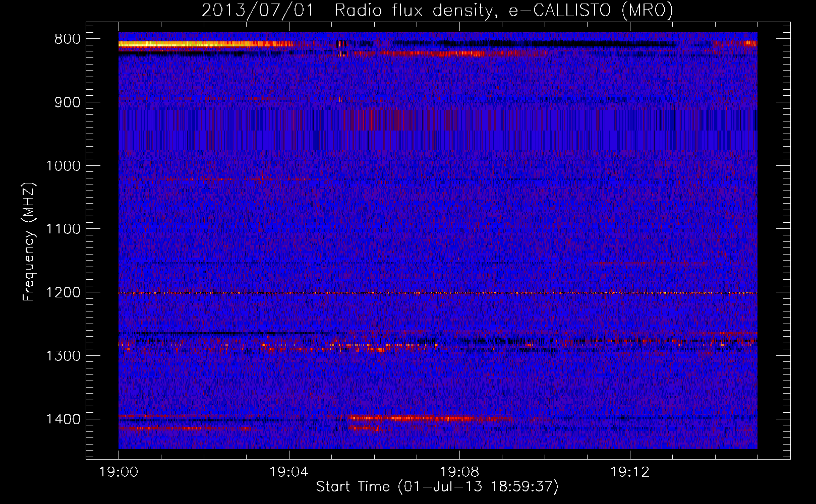Click the 19:04 time tick label
This screenshot has width=816, height=504.
[289, 472]
